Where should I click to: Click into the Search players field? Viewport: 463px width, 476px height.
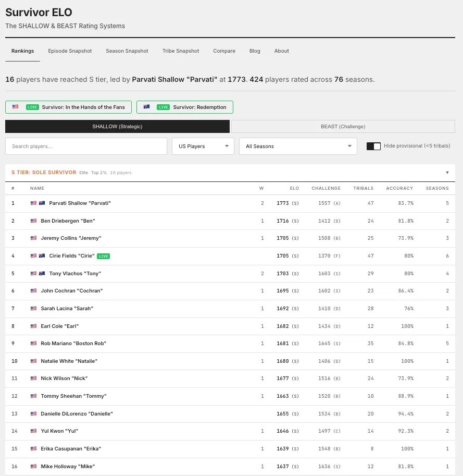click(x=86, y=147)
